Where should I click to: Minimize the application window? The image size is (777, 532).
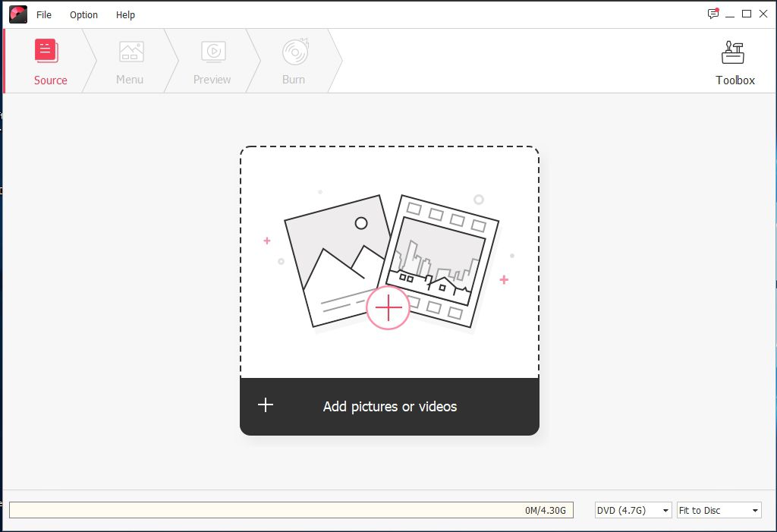tap(729, 14)
